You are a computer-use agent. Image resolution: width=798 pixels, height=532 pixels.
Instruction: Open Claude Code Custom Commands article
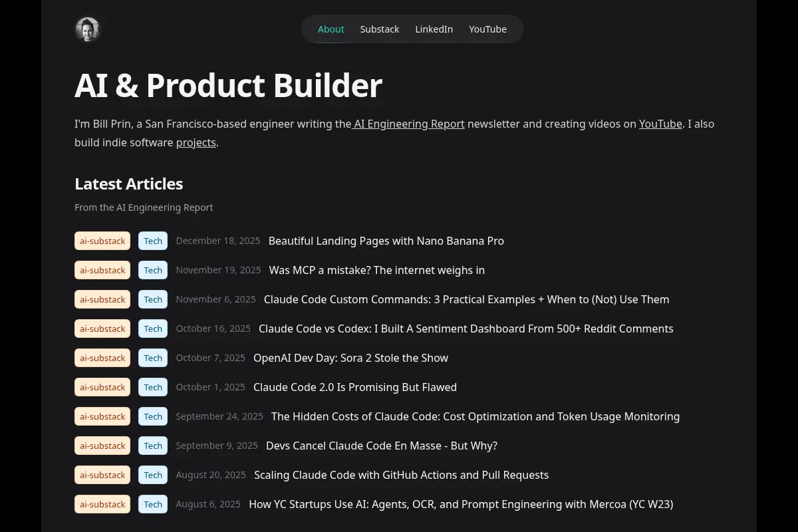[467, 299]
